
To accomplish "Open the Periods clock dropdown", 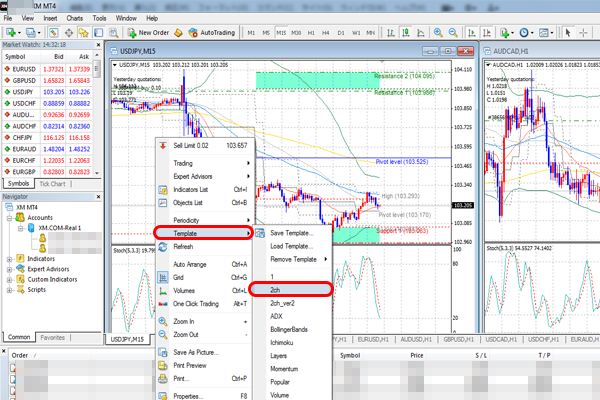I will tap(527, 33).
